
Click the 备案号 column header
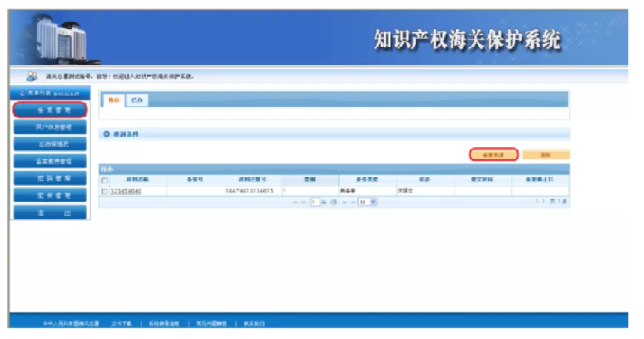click(x=195, y=179)
